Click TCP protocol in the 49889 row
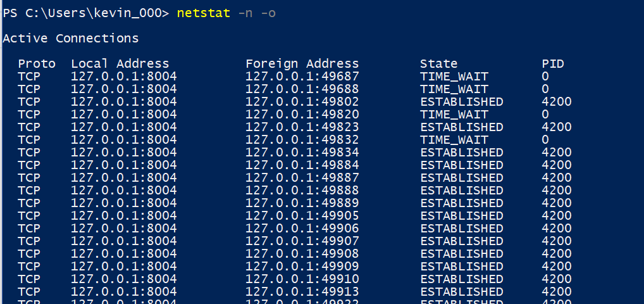Viewport: 644px width, 304px height. pyautogui.click(x=29, y=203)
